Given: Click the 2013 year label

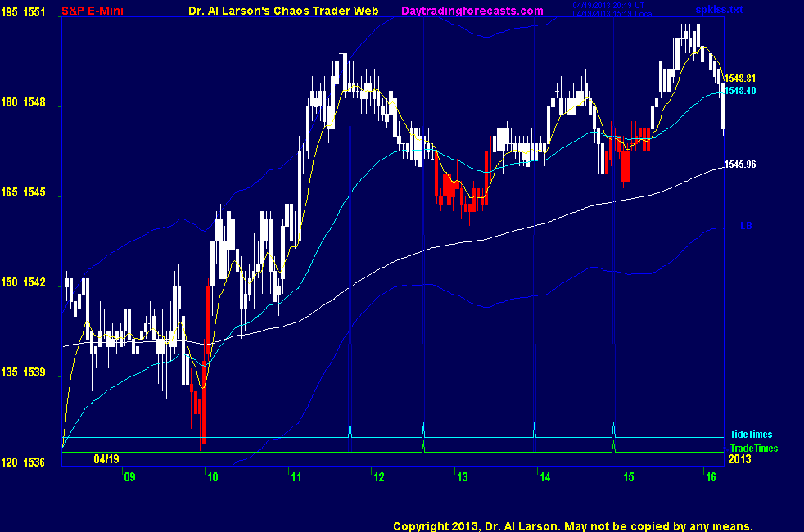Looking at the screenshot, I should click(x=739, y=459).
